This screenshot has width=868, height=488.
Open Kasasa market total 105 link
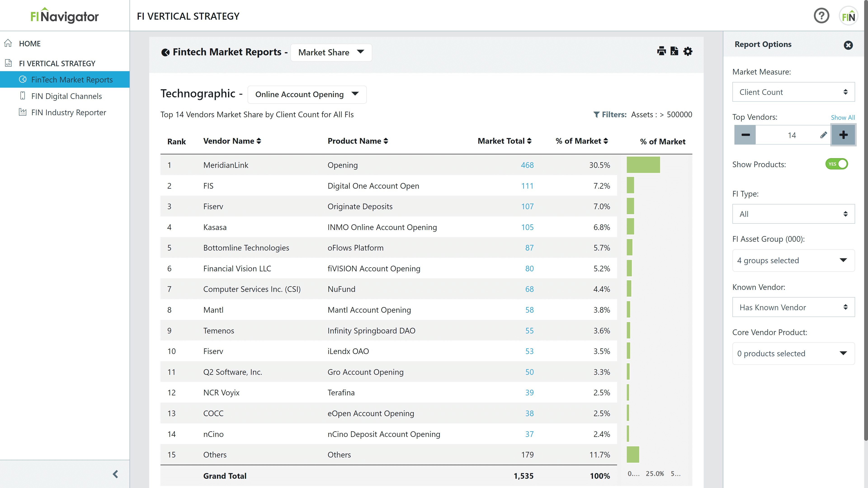527,227
